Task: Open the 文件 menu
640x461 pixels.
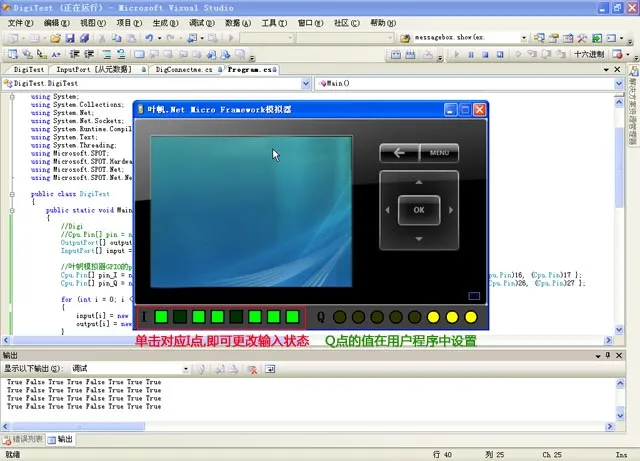Action: [20, 23]
